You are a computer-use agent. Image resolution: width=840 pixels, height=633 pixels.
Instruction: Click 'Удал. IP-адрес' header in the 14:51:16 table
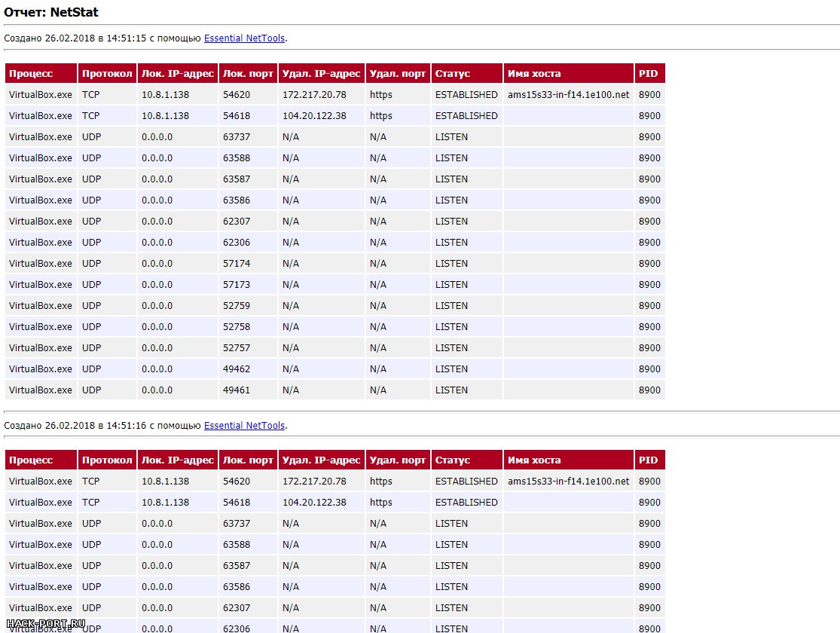322,460
